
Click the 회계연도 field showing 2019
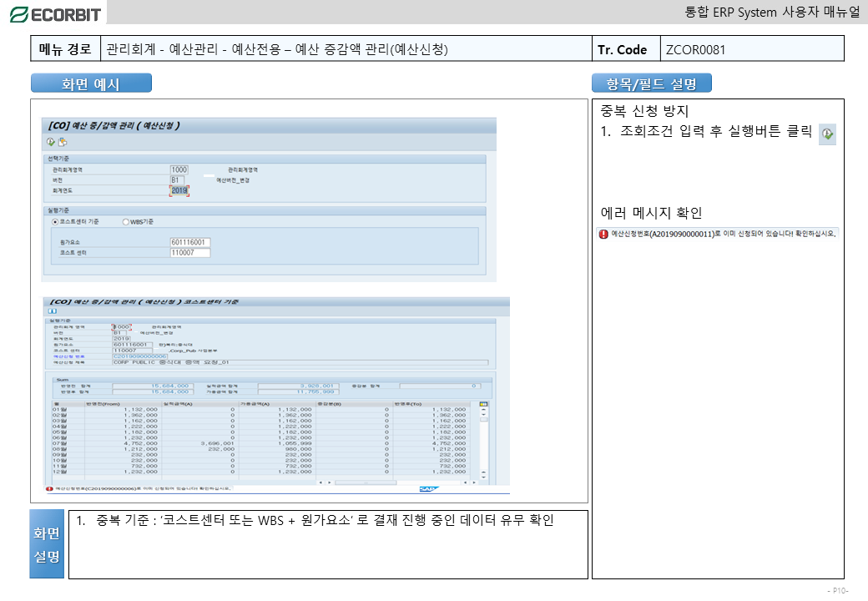(x=179, y=191)
